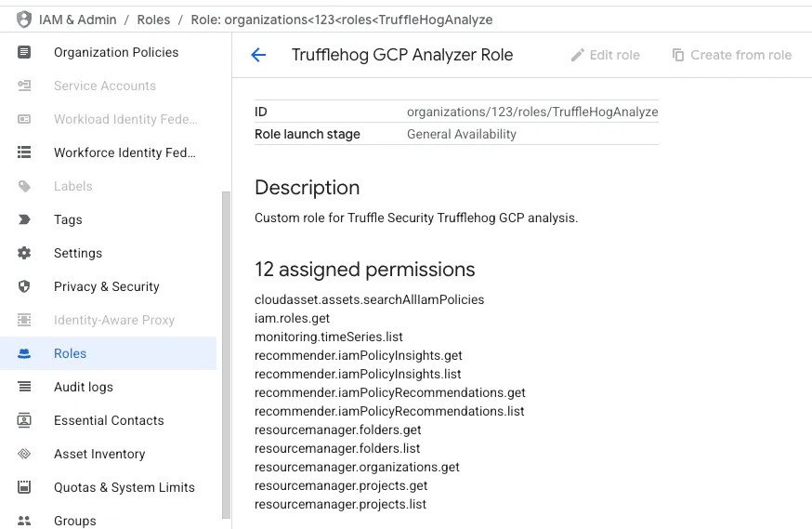Click recommender.iamPolicyInsights.list permission
Image resolution: width=812 pixels, height=529 pixels.
(358, 374)
